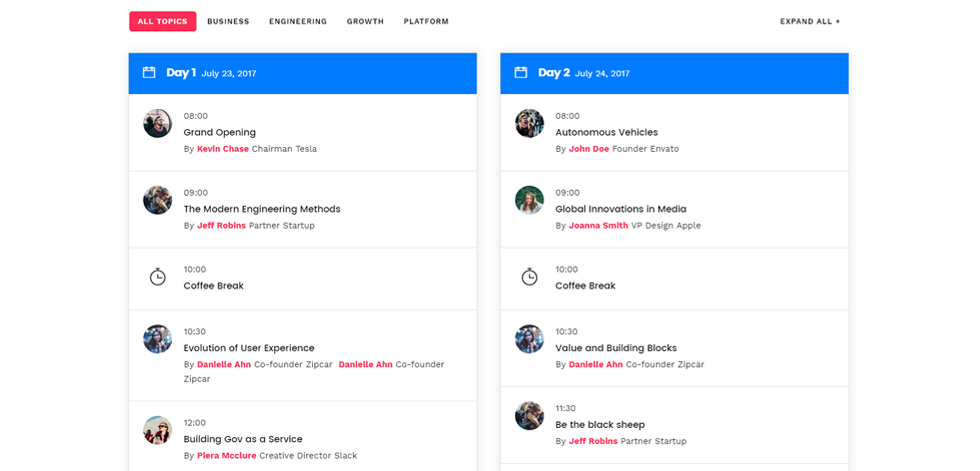
Task: Open avatar beside Evolution of User Experience
Action: (x=158, y=339)
